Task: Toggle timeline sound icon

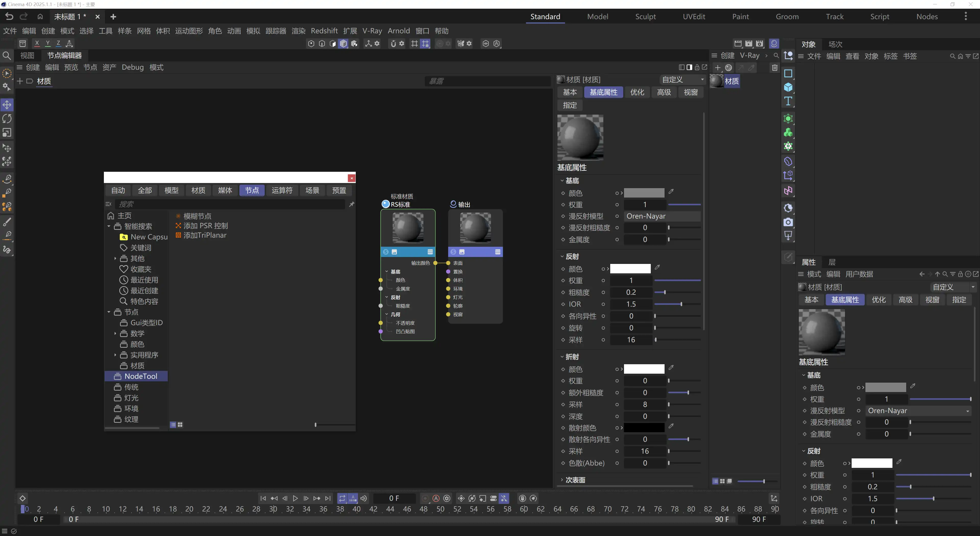Action: pyautogui.click(x=364, y=498)
